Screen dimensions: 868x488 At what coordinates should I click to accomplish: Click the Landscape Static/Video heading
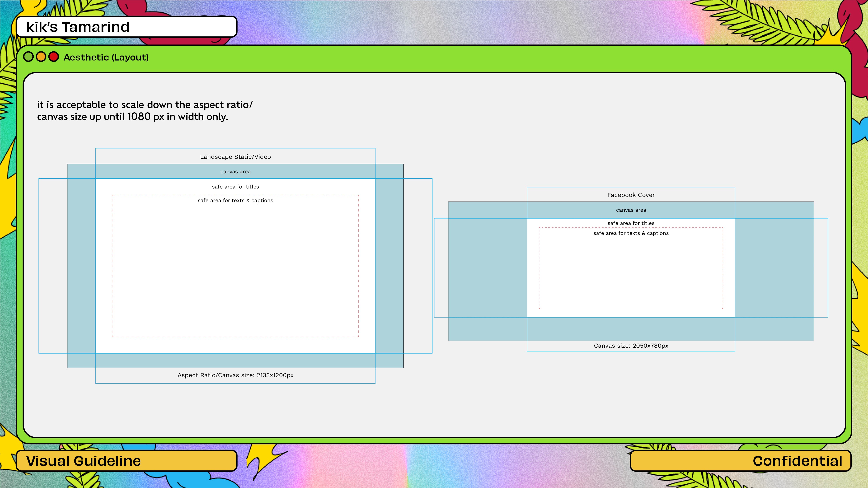click(x=235, y=157)
